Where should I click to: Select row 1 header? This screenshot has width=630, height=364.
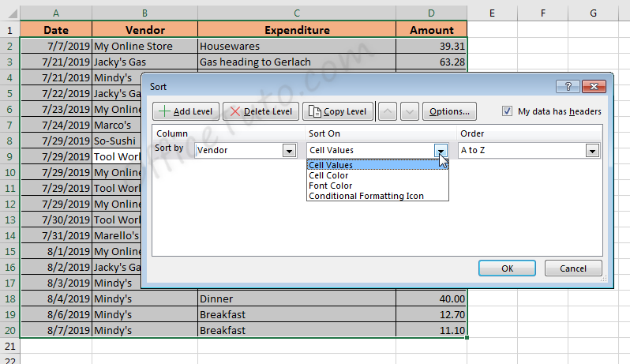(x=9, y=30)
